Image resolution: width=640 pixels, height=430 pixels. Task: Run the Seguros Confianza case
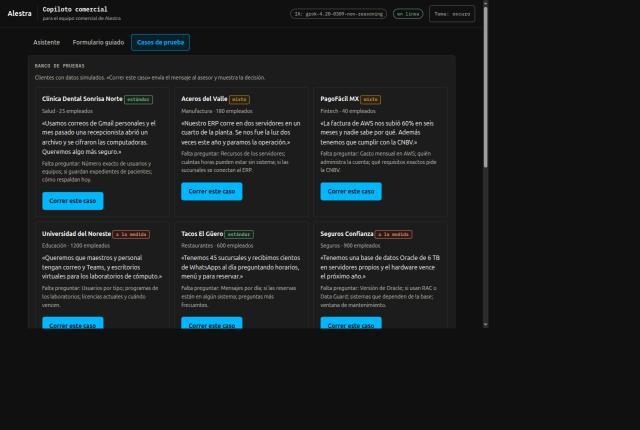point(351,323)
